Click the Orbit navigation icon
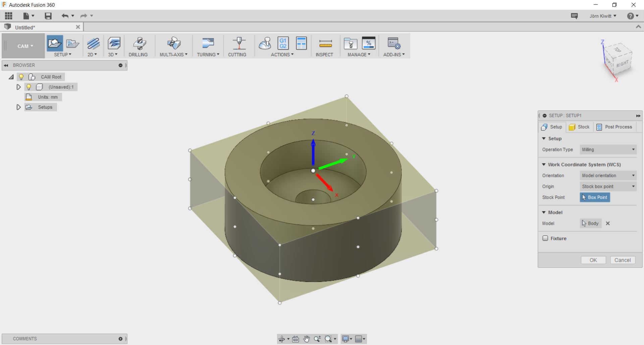This screenshot has height=345, width=644. tap(282, 339)
